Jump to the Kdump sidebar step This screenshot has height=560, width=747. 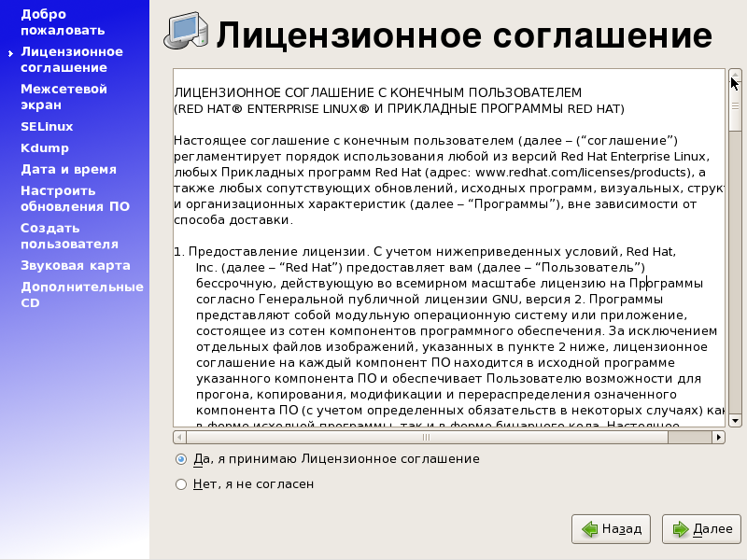pyautogui.click(x=45, y=147)
